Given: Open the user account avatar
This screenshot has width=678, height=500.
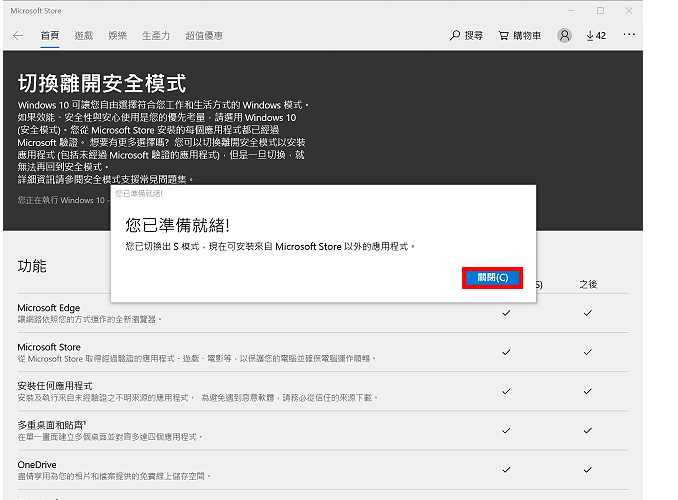Looking at the screenshot, I should coord(564,35).
